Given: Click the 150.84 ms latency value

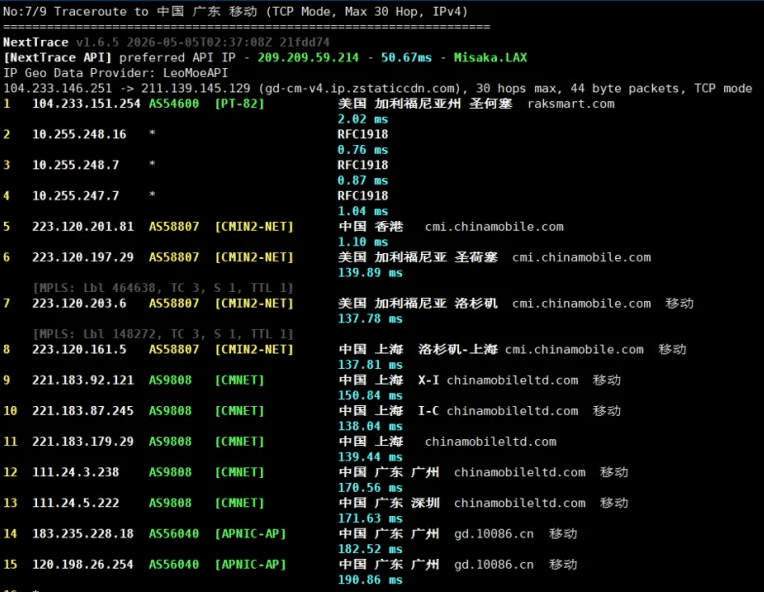Looking at the screenshot, I should (370, 396).
